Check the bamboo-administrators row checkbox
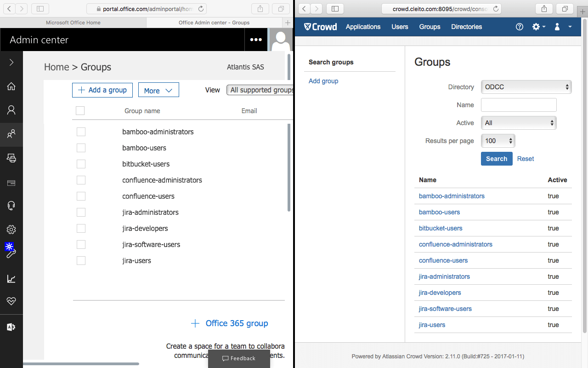 coord(81,132)
